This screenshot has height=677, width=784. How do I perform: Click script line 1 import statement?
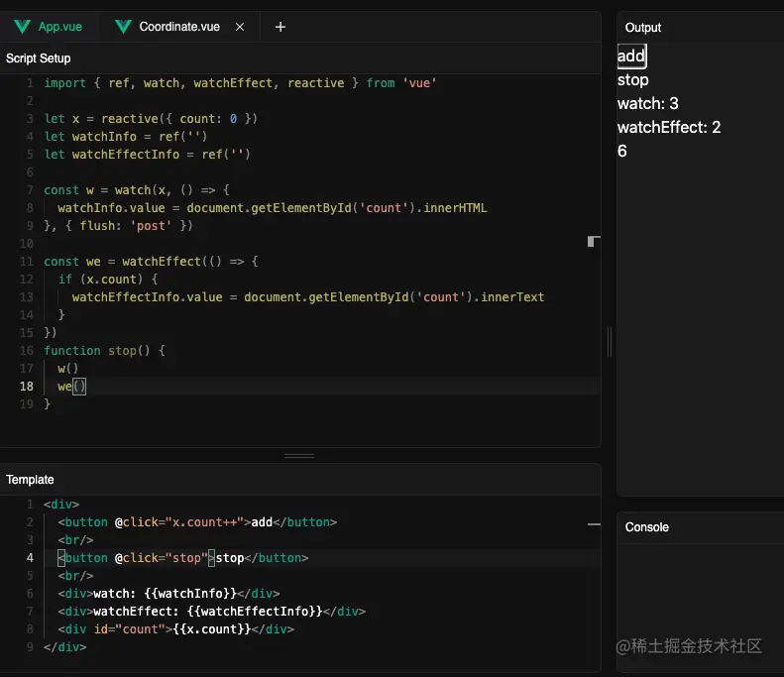(240, 83)
